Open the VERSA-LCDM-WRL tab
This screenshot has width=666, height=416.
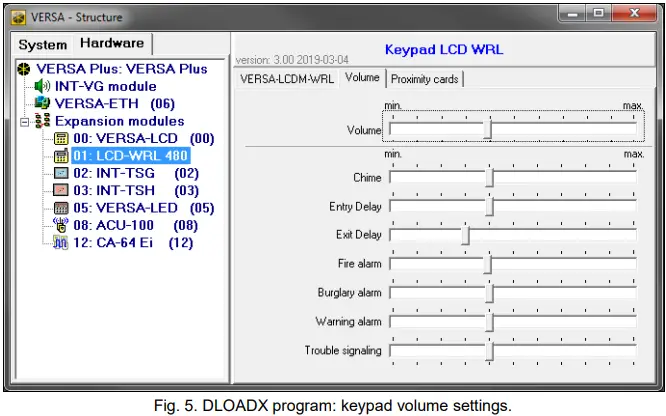(x=287, y=79)
